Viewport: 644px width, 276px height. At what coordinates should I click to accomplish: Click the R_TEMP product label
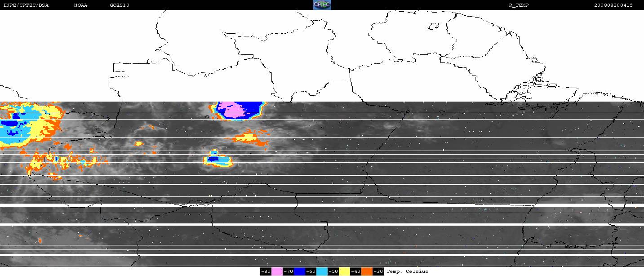[x=518, y=5]
